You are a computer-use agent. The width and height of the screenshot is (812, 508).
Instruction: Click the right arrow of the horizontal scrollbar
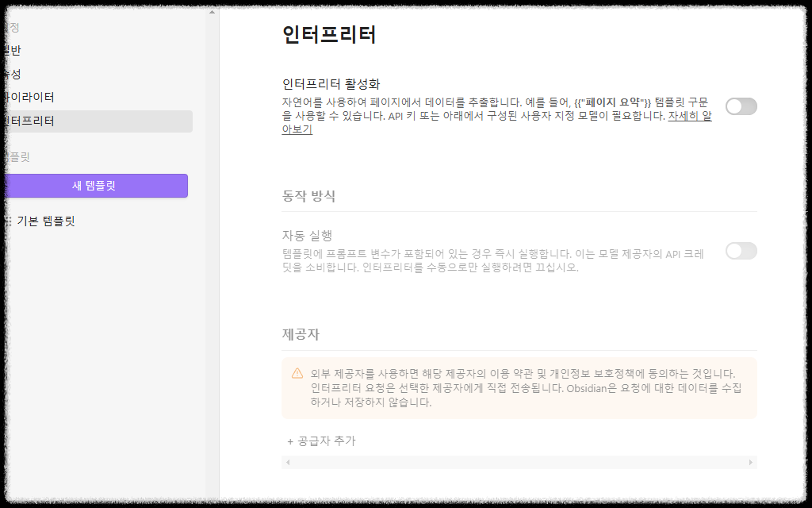pyautogui.click(x=751, y=461)
